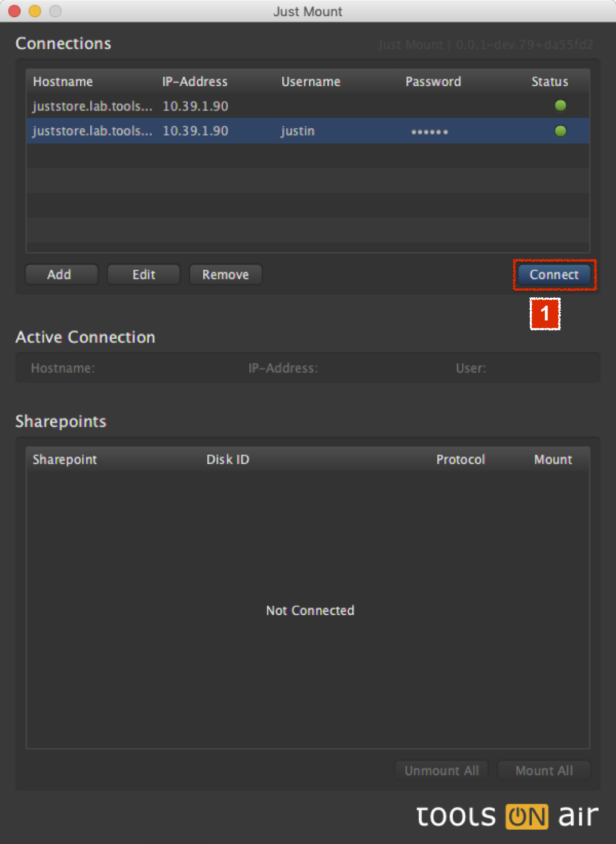Select hostname in the justin connection row

click(93, 131)
